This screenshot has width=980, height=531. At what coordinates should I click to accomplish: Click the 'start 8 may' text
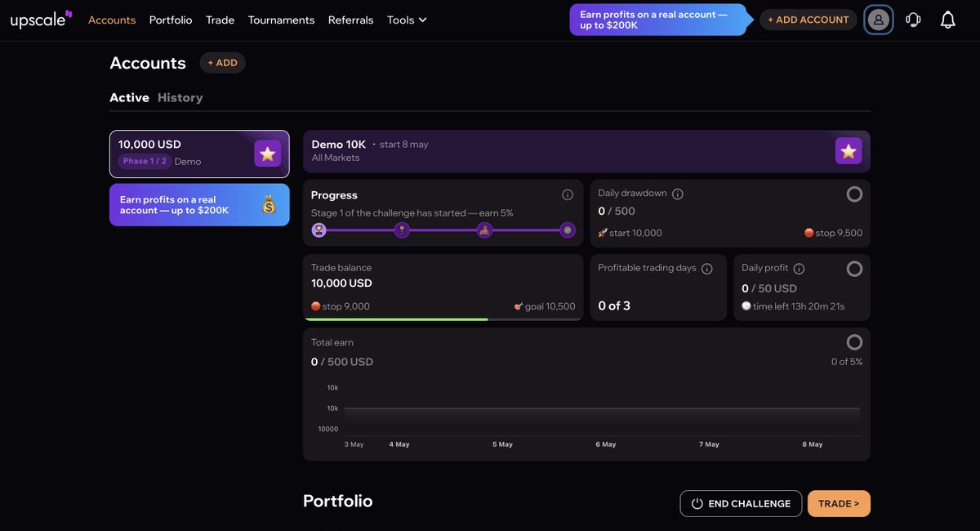pyautogui.click(x=403, y=145)
